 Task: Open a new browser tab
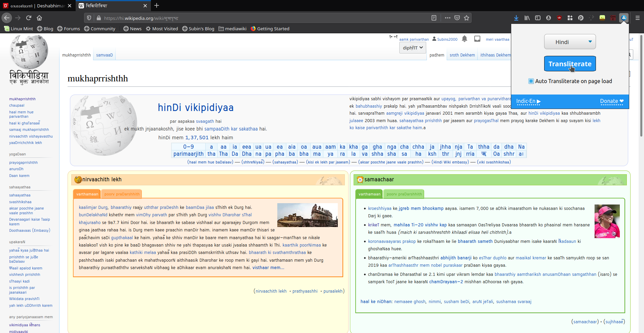click(x=157, y=6)
